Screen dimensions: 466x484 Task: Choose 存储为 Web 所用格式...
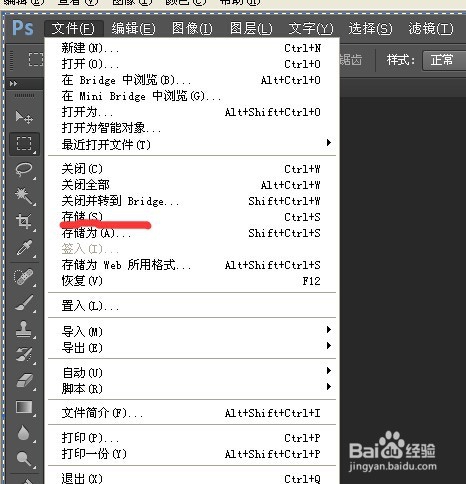[192, 265]
